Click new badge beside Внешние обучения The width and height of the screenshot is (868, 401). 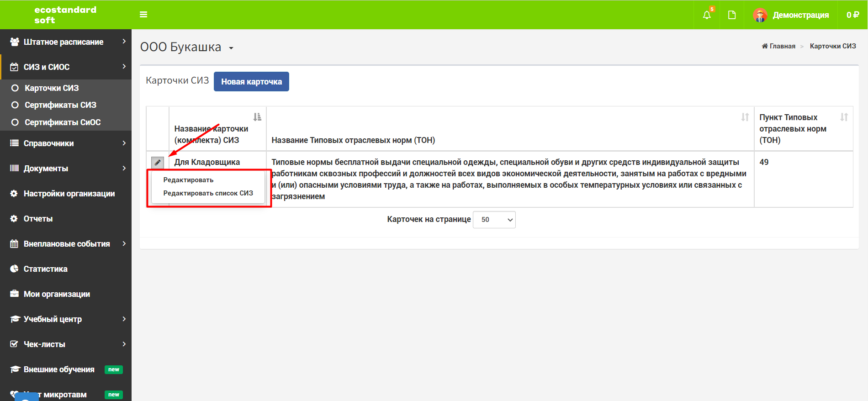(x=114, y=369)
